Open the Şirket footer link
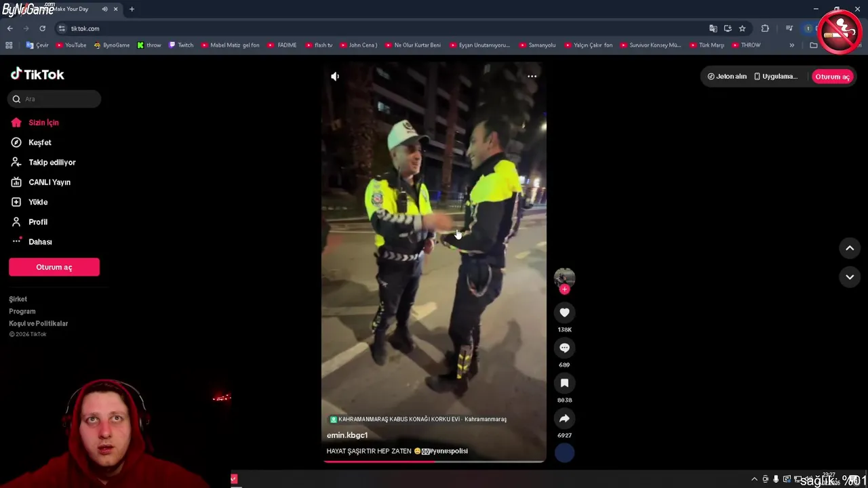 click(x=18, y=299)
